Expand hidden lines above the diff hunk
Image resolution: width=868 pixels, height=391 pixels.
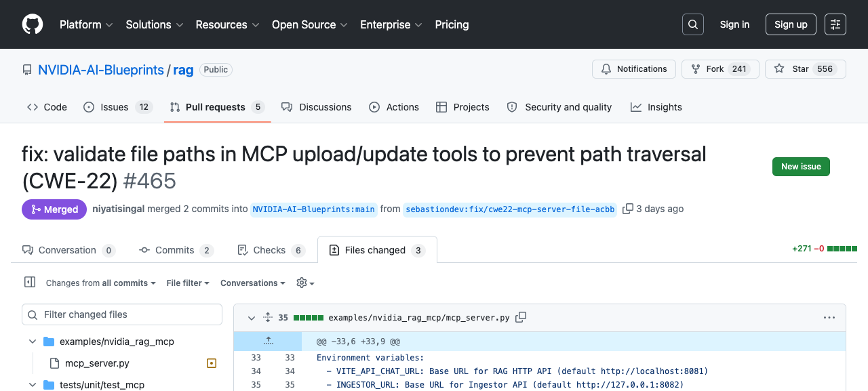coord(268,341)
